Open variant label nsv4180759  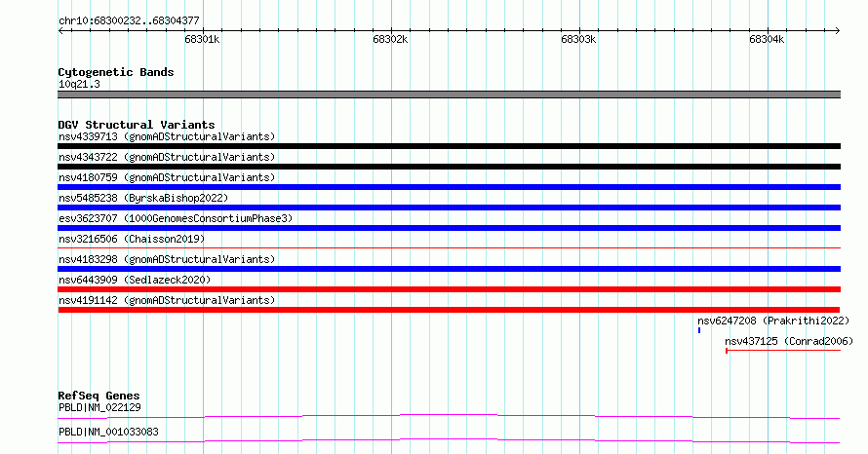(x=167, y=177)
